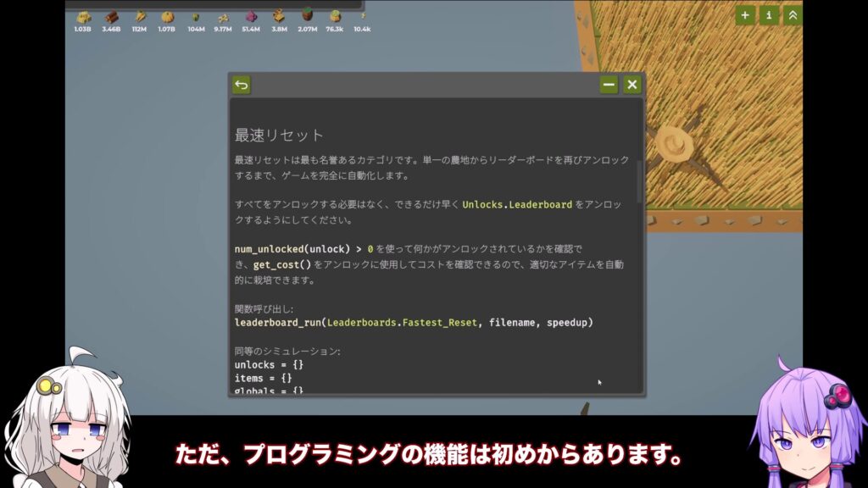Click the bone resource icon showing 9.17M
The width and height of the screenshot is (868, 488).
tap(223, 17)
